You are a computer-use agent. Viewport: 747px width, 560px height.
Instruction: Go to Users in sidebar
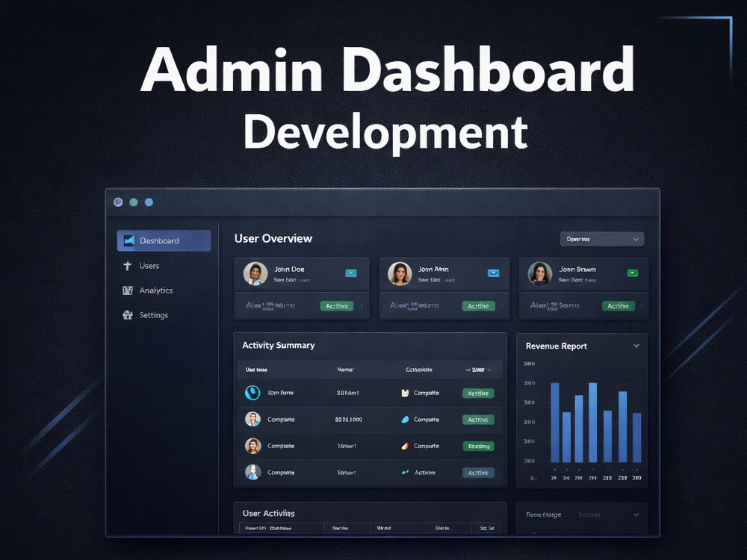coord(149,266)
